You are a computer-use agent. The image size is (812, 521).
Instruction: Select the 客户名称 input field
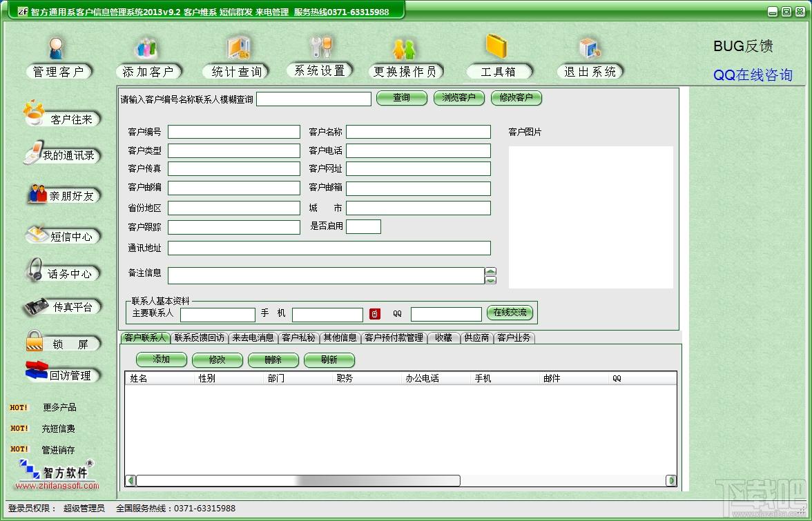(418, 132)
